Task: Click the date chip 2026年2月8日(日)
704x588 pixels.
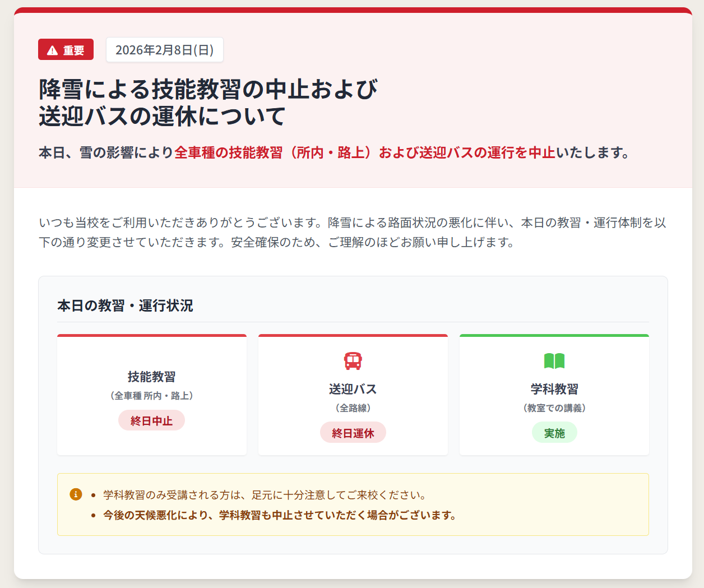Action: [165, 50]
